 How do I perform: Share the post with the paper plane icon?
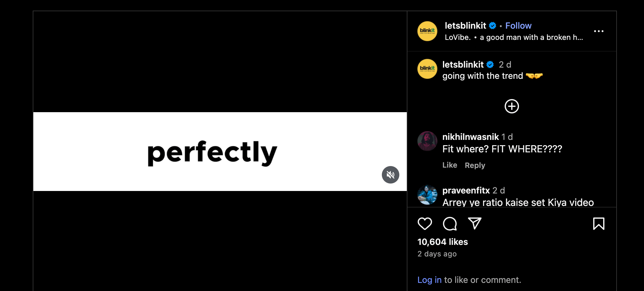[x=475, y=223]
